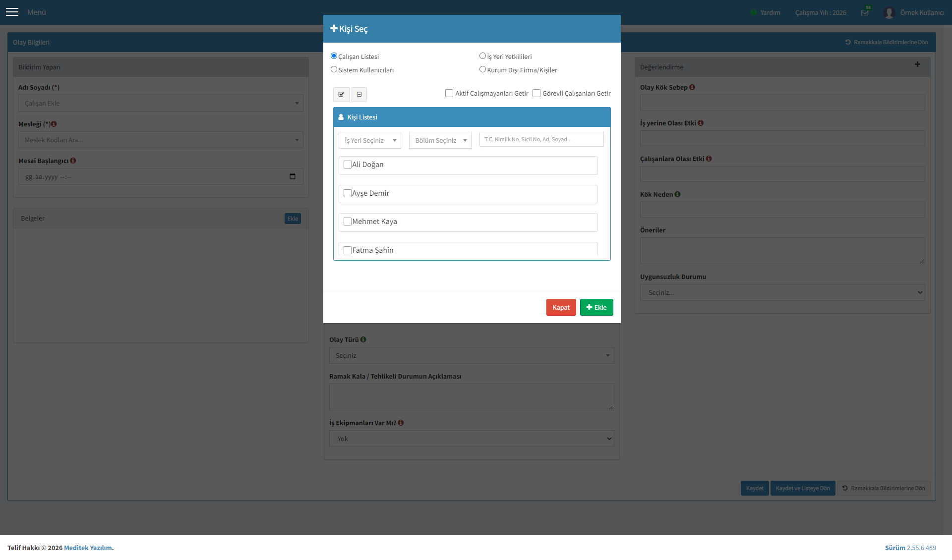This screenshot has width=952, height=560.
Task: Click Ekle button in Belgeler panel
Action: click(293, 219)
